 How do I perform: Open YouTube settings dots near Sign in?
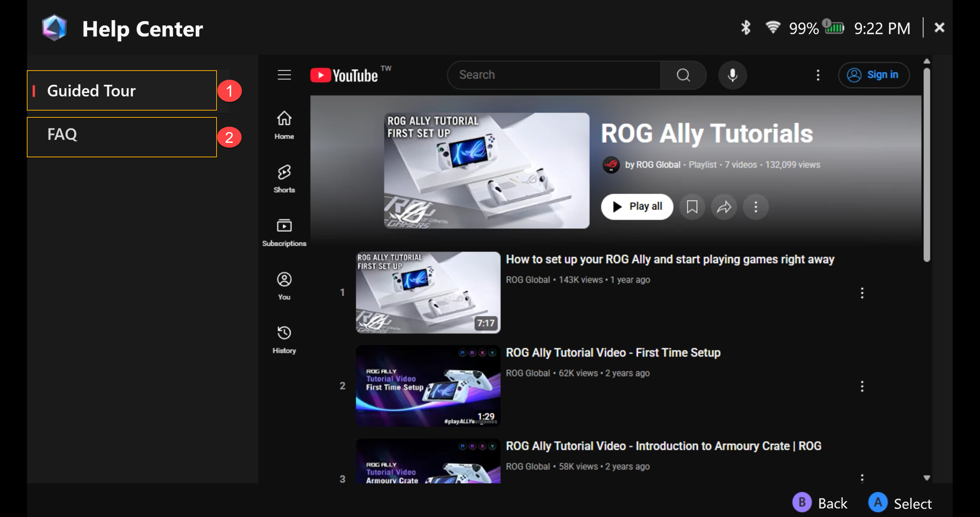pyautogui.click(x=817, y=75)
